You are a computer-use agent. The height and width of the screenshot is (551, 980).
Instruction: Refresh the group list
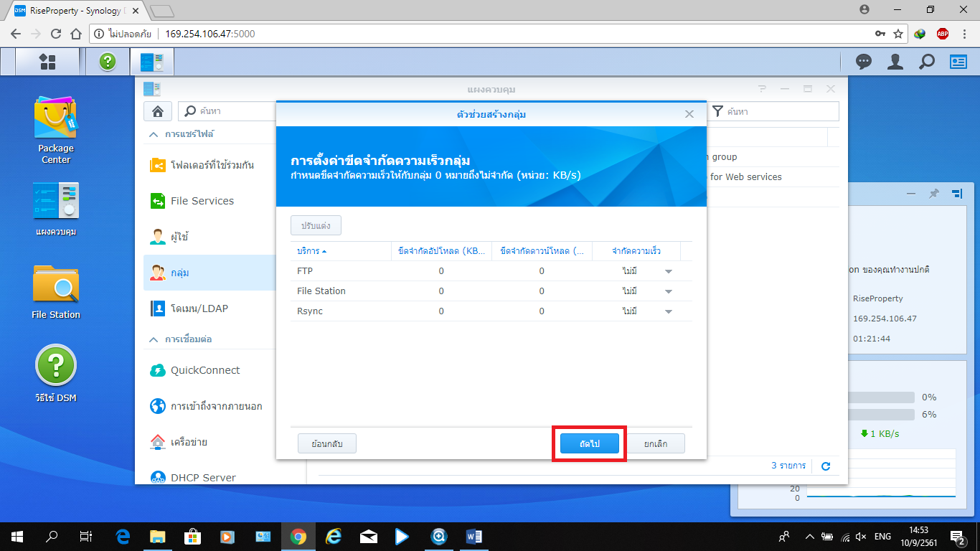[826, 466]
